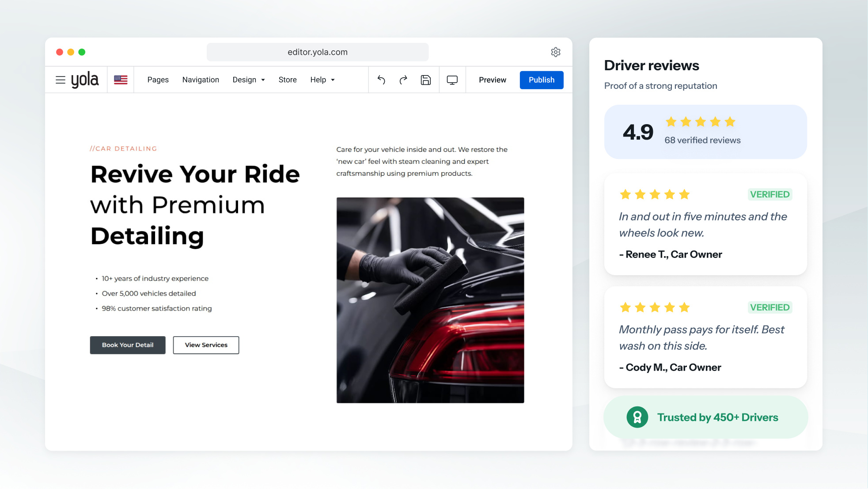
Task: Click the View Services button
Action: 206,345
